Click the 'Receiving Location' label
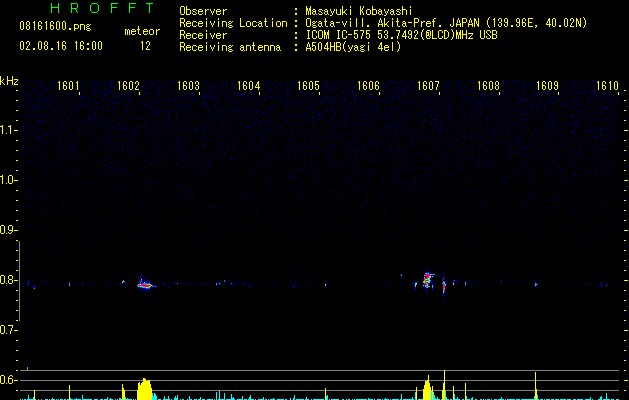This screenshot has width=629, height=400. [x=233, y=23]
